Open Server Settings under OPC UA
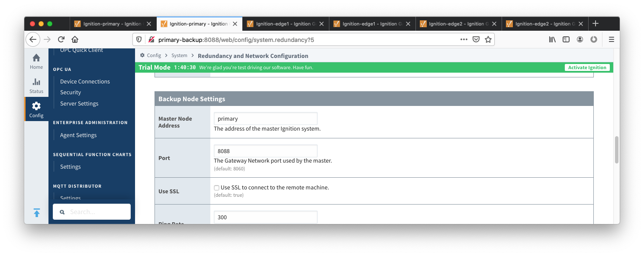This screenshot has height=256, width=644. pos(79,103)
